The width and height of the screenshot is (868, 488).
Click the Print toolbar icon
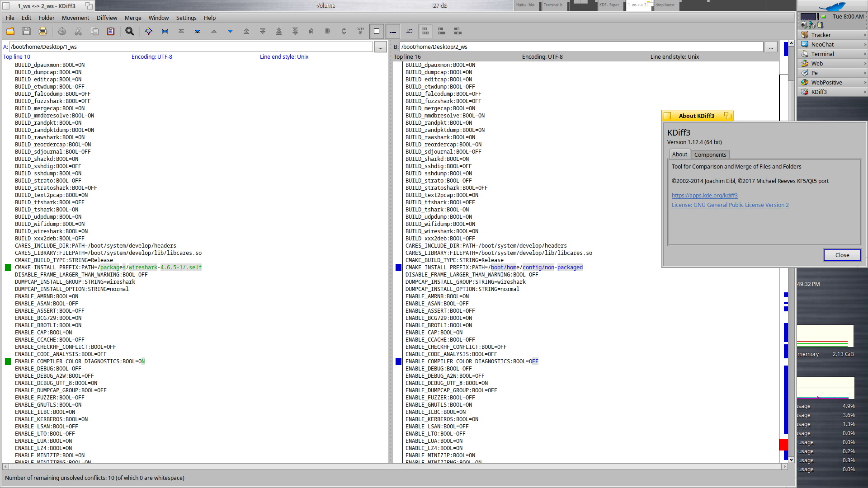click(43, 31)
